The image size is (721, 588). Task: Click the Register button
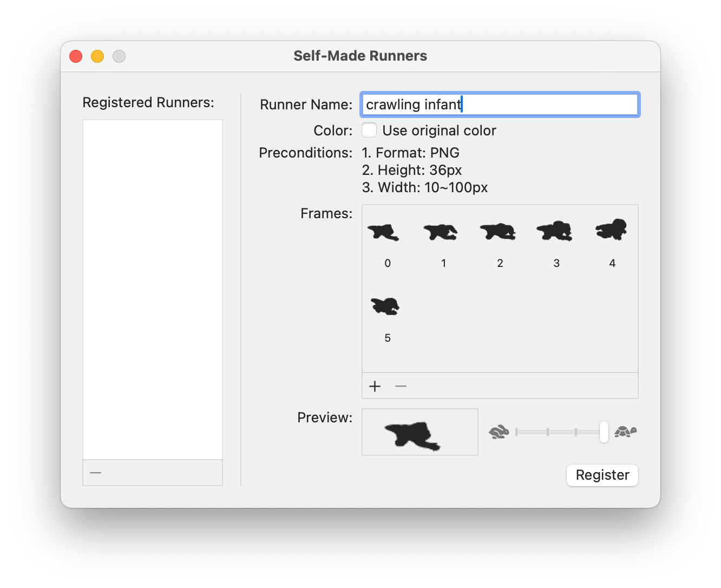(x=602, y=475)
